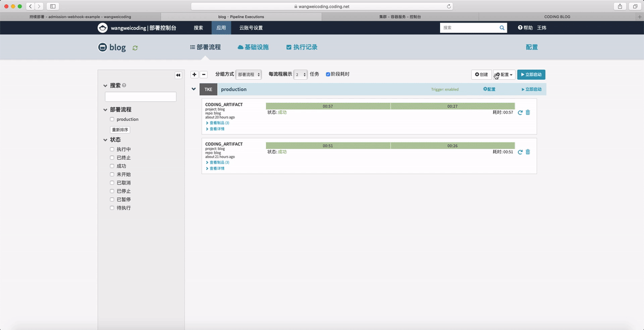Check the 已停止 status filter
Screen dimensions: 644x330
(112, 191)
